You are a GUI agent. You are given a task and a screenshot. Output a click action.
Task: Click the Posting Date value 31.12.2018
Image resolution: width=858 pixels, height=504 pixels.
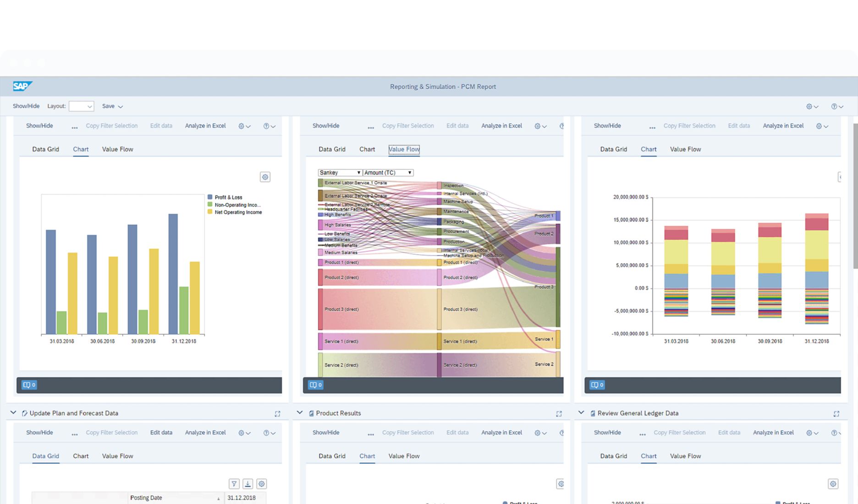tap(242, 498)
